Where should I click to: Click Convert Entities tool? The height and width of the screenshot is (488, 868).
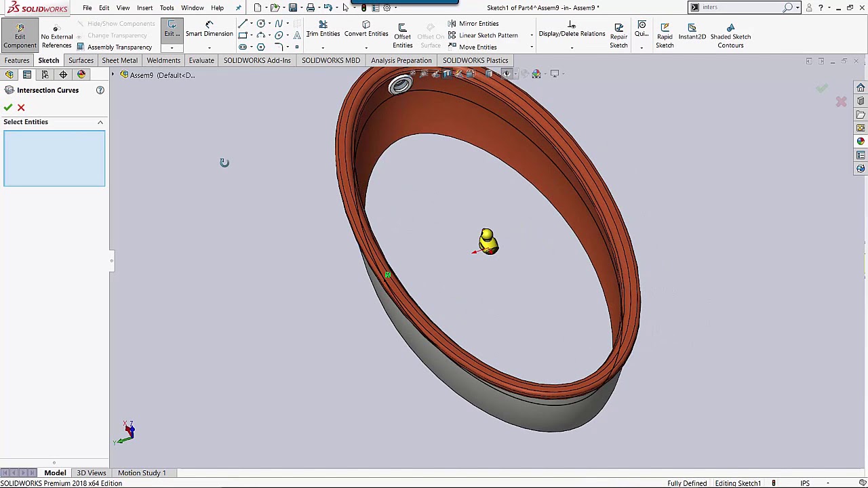tap(366, 29)
